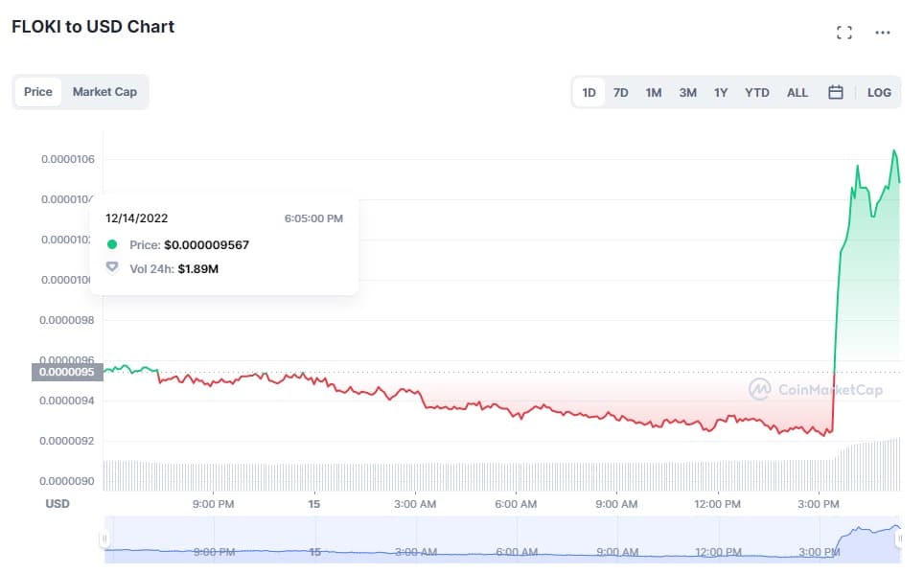This screenshot has width=924, height=573.
Task: Click the tooltip time 6:05:00 PM
Action: [x=313, y=218]
